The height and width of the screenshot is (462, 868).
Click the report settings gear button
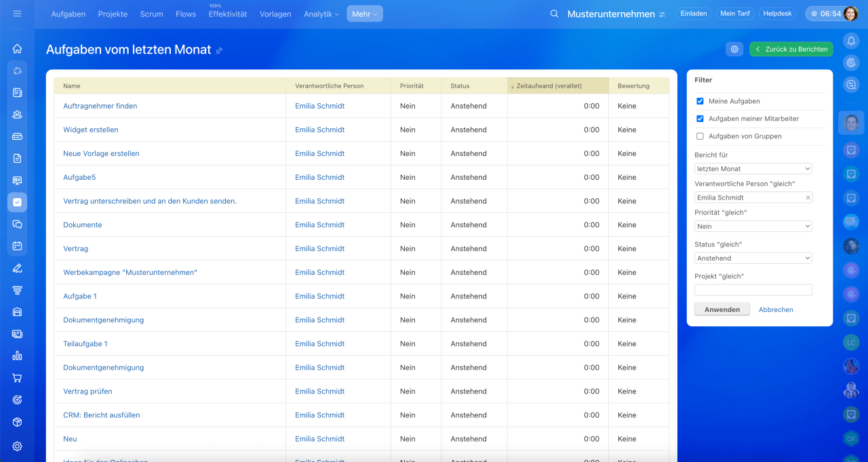tap(734, 50)
